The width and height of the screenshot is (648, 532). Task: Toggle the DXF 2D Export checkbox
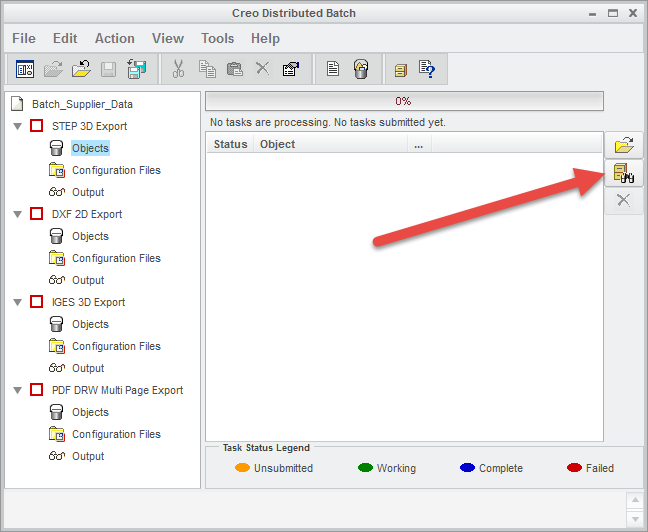click(36, 214)
